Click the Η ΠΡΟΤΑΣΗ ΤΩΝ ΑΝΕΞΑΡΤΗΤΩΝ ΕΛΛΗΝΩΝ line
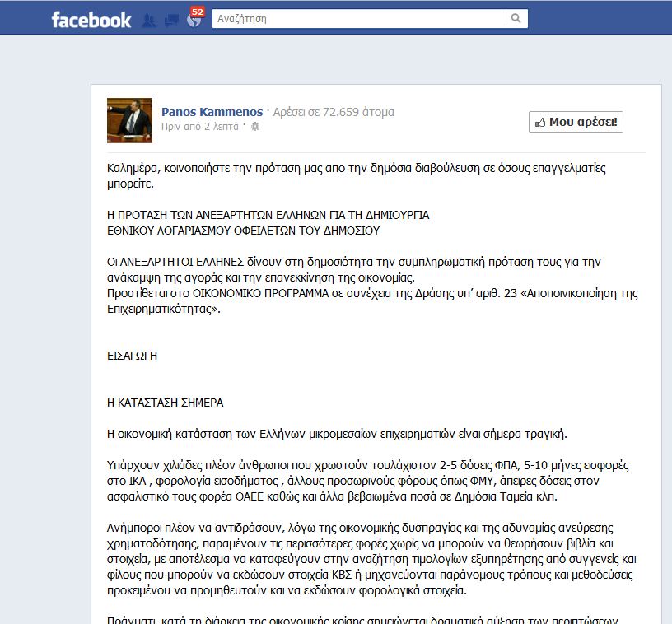Viewport: 672px width, 624px height. coord(268,215)
